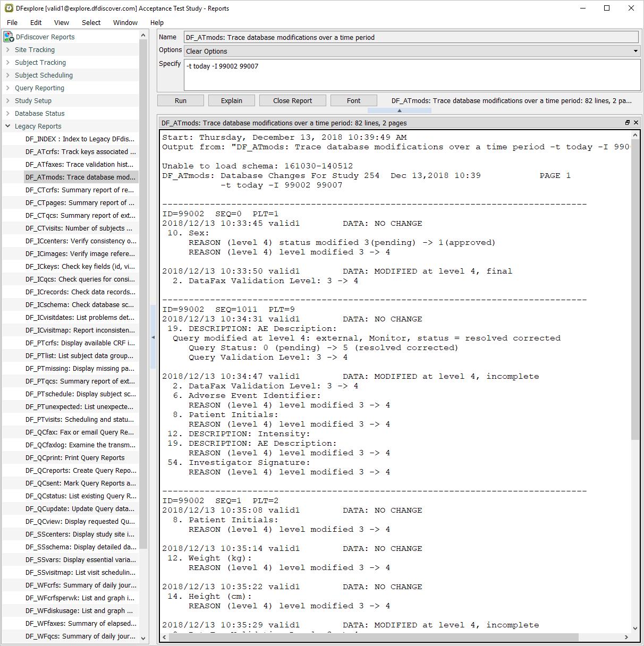Collapse the Legacy Reports category
The width and height of the screenshot is (644, 646).
pyautogui.click(x=8, y=126)
